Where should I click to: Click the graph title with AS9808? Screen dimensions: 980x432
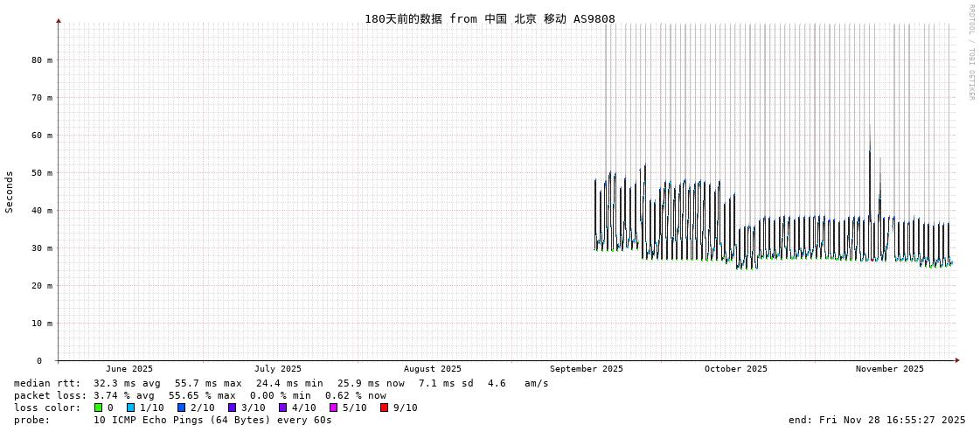pos(490,18)
